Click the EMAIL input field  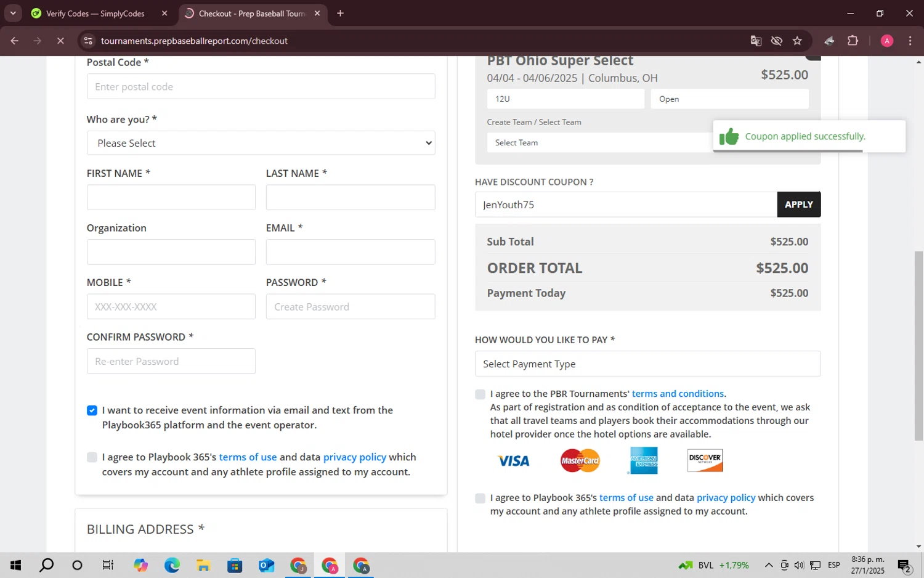[x=351, y=252]
